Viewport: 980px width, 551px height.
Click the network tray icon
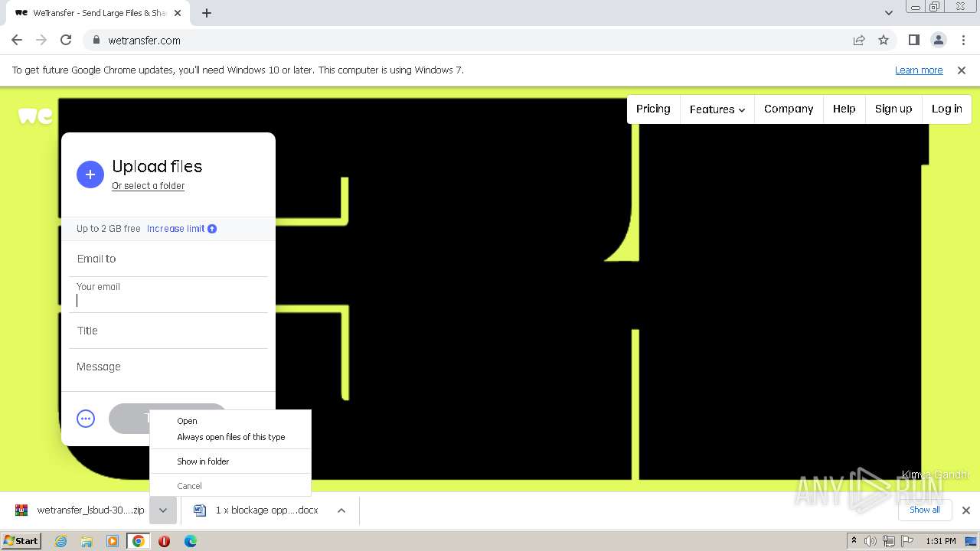pos(888,541)
